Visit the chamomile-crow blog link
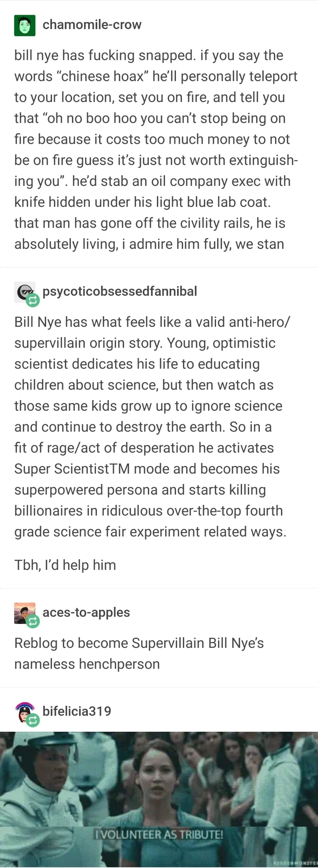Image resolution: width=318 pixels, height=868 pixels. [92, 24]
